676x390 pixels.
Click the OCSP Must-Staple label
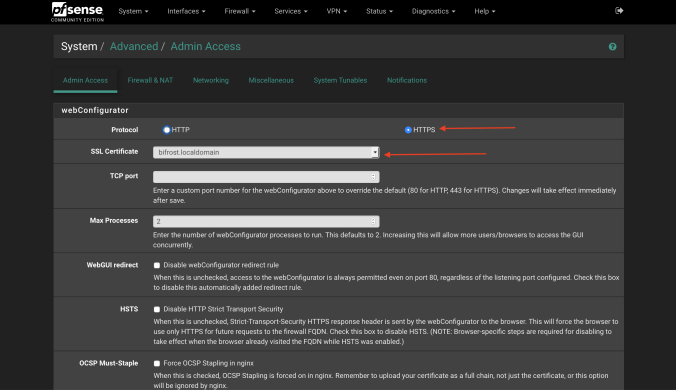point(109,363)
